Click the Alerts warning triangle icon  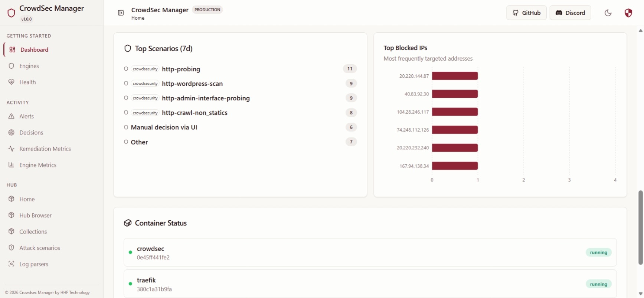[x=12, y=116]
